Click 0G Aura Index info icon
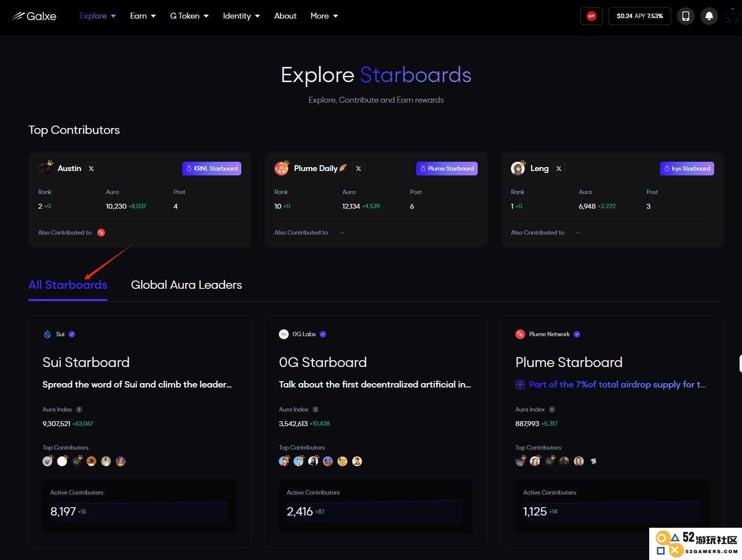 (316, 409)
